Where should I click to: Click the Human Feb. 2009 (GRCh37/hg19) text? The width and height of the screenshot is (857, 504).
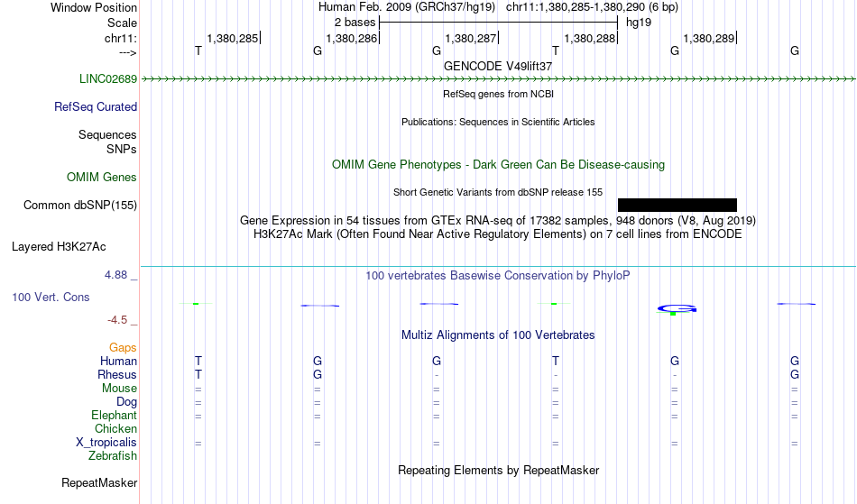(407, 7)
